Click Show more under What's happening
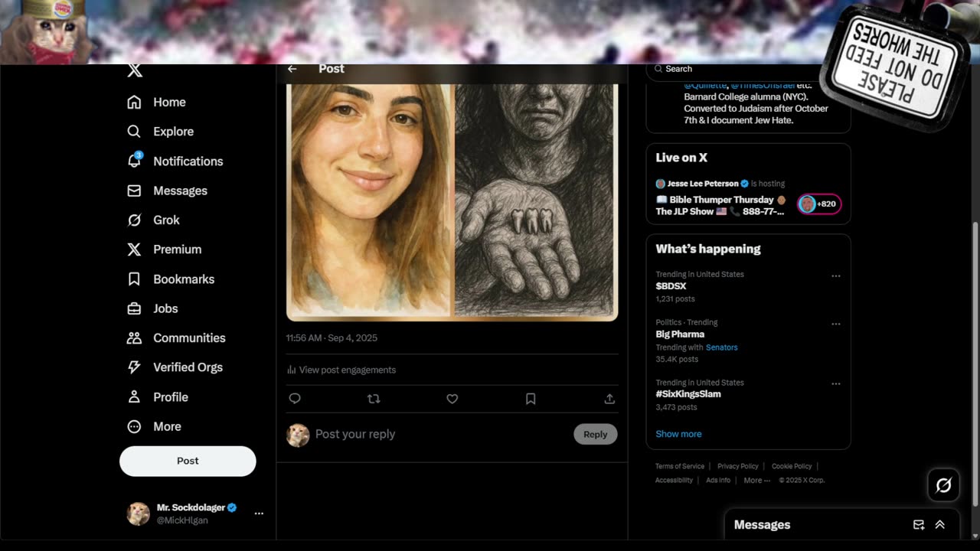Screen dimensions: 980x551 pyautogui.click(x=678, y=434)
